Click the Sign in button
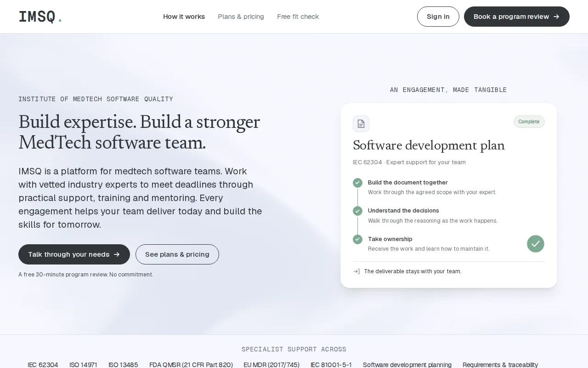Viewport: 588px width, 368px height. pyautogui.click(x=438, y=17)
